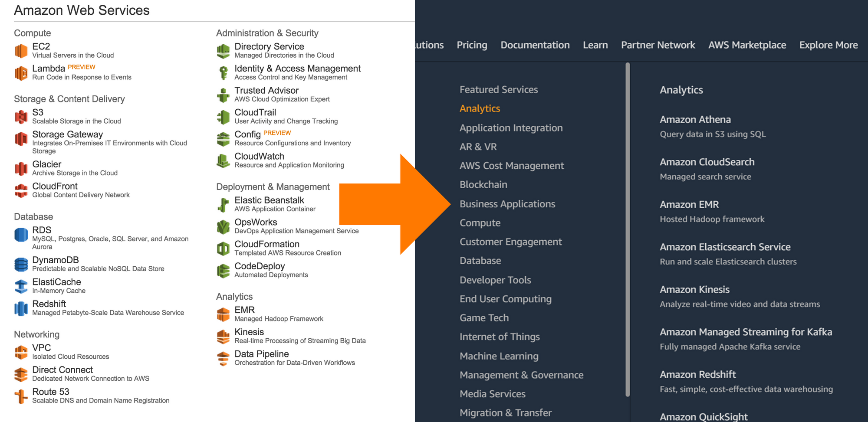The width and height of the screenshot is (868, 422).
Task: Select the highlighted Analytics category
Action: click(x=480, y=108)
